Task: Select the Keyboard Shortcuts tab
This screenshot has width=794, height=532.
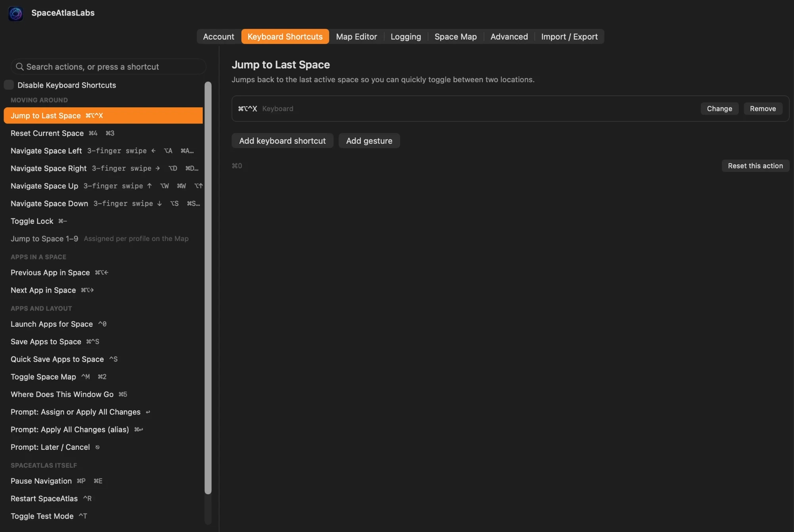Action: [x=285, y=37]
